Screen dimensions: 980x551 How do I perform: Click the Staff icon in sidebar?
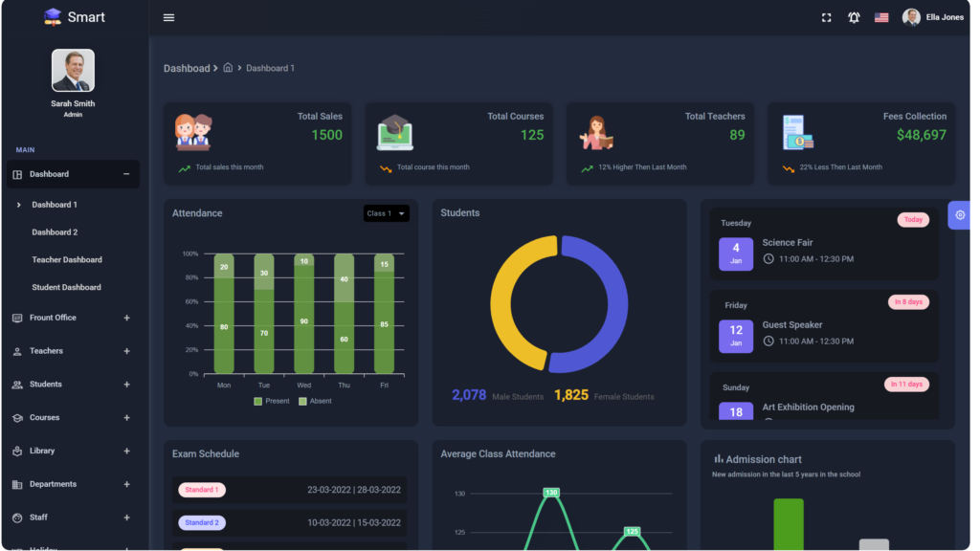[17, 518]
